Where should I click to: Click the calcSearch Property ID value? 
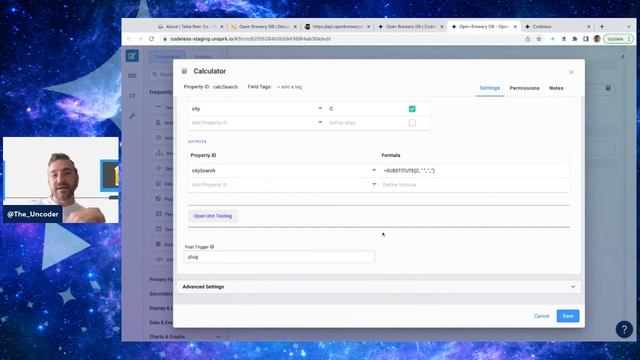(x=225, y=87)
